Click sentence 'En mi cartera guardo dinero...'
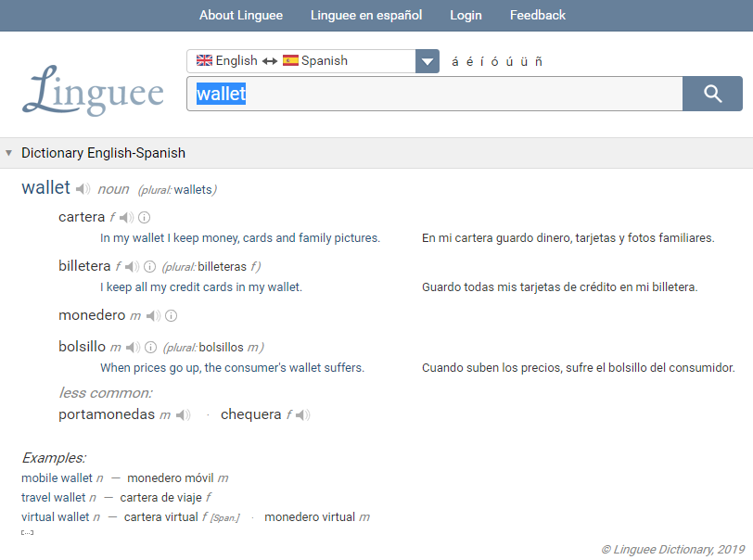753x560 pixels. coord(568,238)
